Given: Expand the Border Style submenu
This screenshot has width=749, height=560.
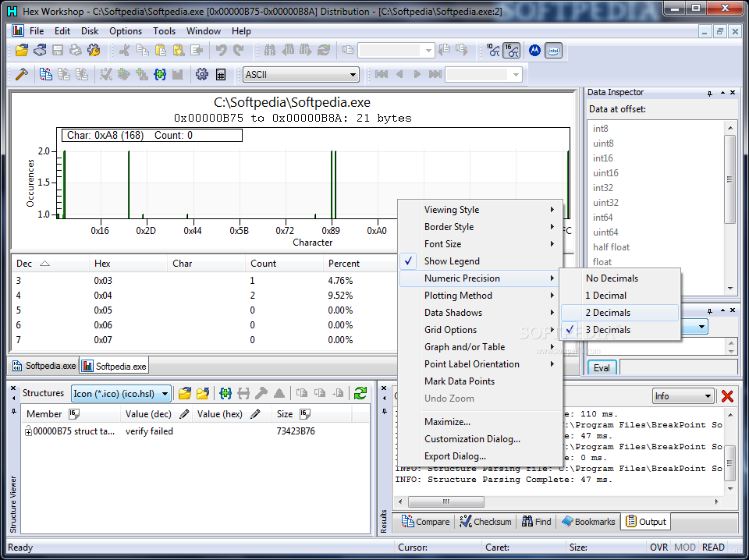Looking at the screenshot, I should pos(480,227).
